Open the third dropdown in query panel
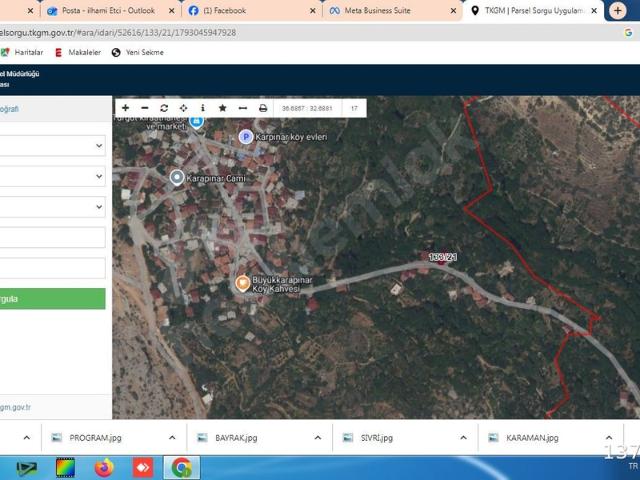 pos(52,207)
